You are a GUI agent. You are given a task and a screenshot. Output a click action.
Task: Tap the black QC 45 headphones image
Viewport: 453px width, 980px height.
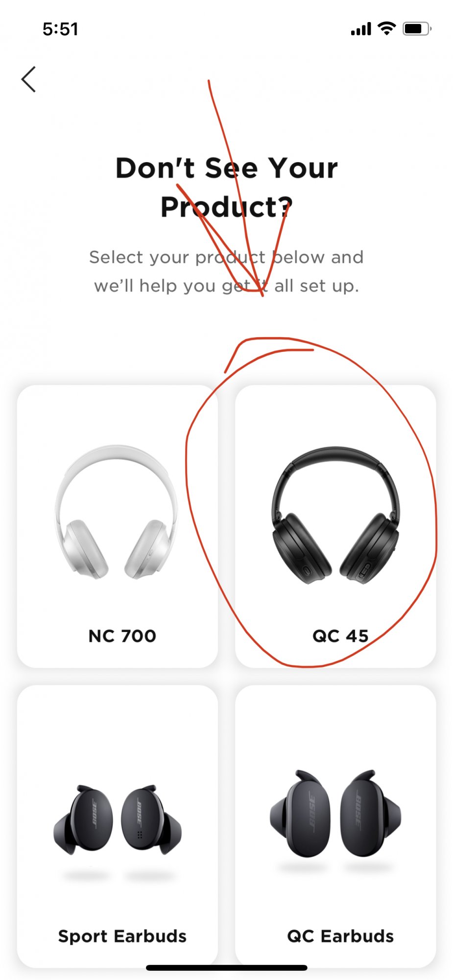coord(335,514)
